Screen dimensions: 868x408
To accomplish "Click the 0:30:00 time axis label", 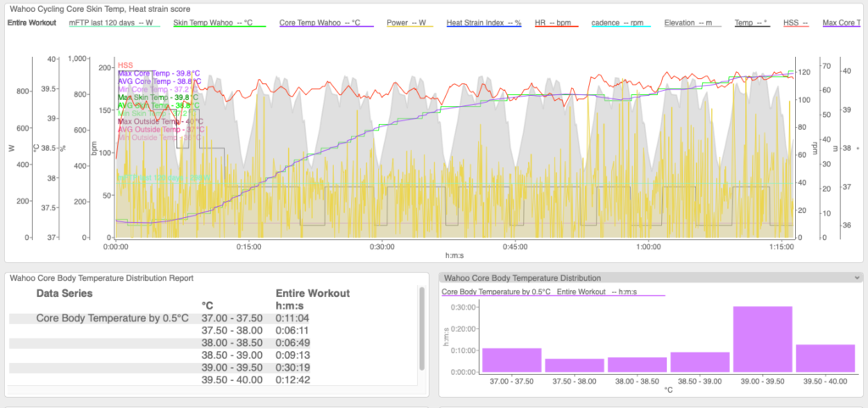I will click(x=381, y=246).
